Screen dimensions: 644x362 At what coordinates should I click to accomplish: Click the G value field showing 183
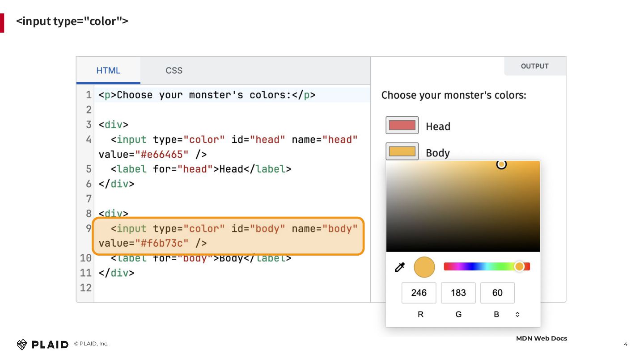pos(458,293)
